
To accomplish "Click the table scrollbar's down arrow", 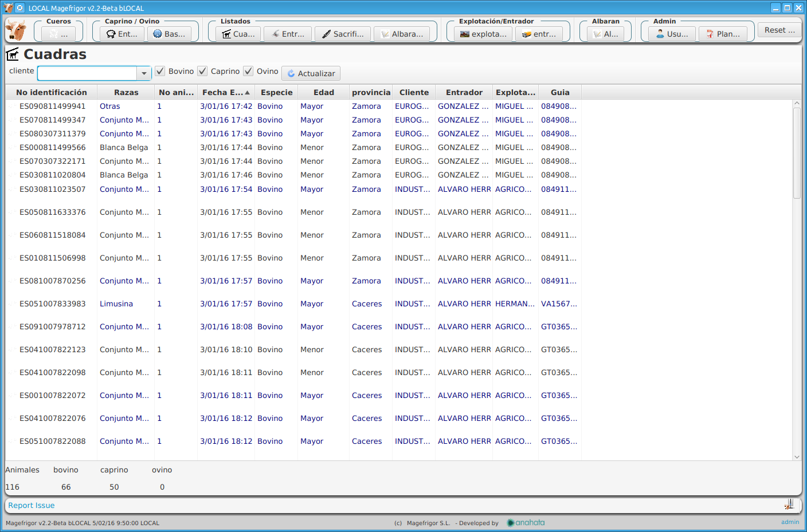I will [797, 457].
